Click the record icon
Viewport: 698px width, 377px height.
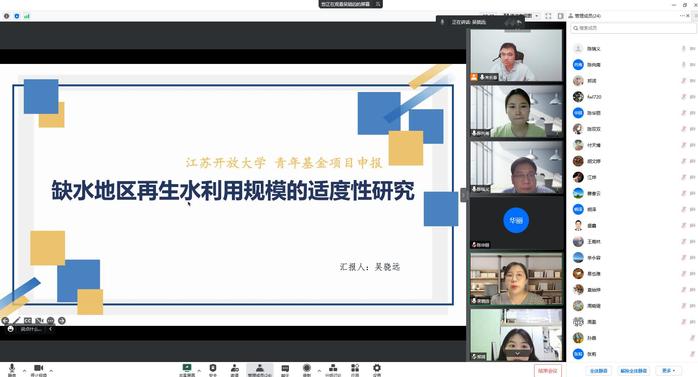307,368
